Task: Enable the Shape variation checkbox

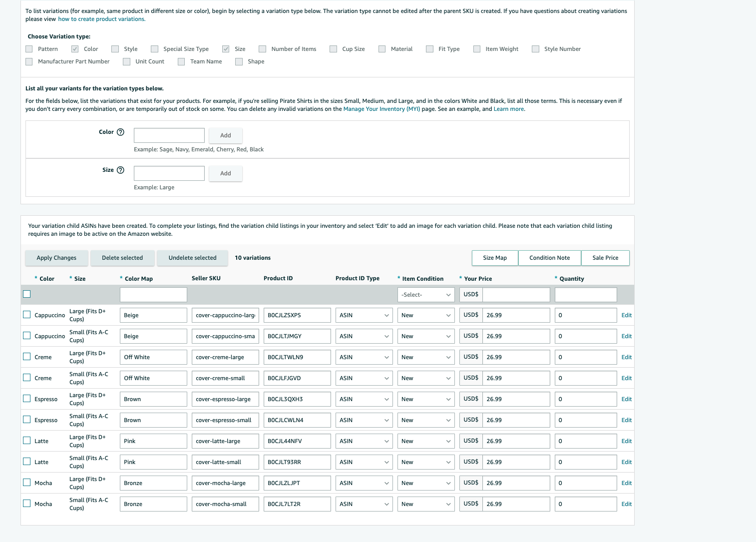Action: pos(239,61)
